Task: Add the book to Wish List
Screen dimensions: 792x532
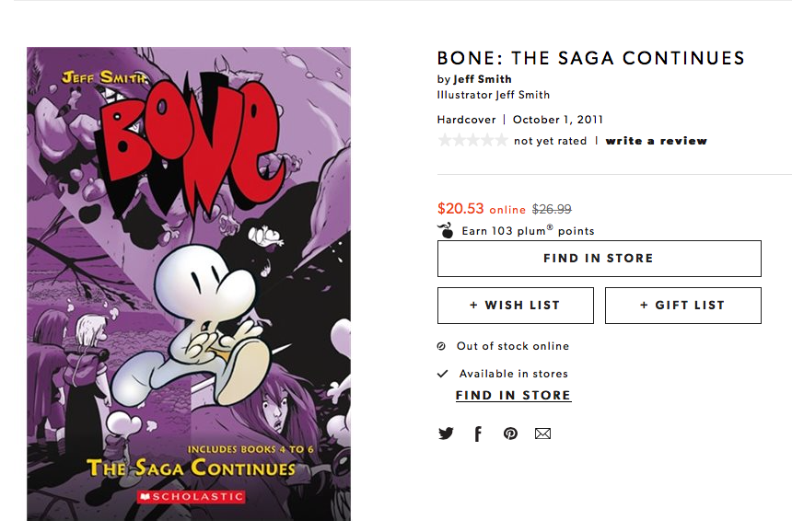Action: [x=515, y=306]
